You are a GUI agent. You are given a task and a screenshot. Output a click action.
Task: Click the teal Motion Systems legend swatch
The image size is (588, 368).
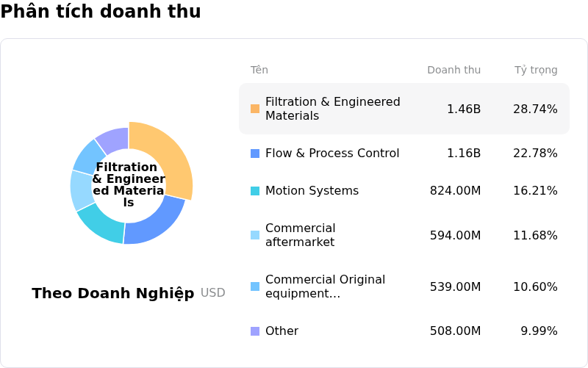click(x=255, y=191)
